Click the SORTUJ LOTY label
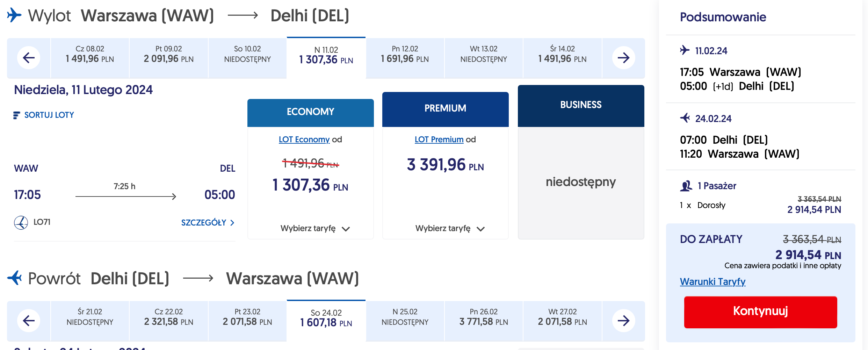868x350 pixels. click(49, 115)
